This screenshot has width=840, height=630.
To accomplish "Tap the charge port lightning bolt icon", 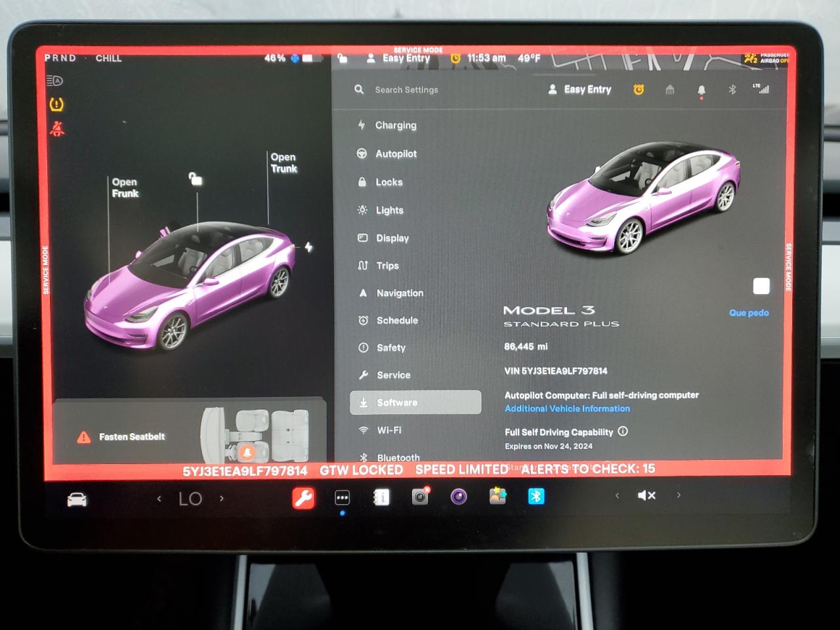I will point(308,247).
